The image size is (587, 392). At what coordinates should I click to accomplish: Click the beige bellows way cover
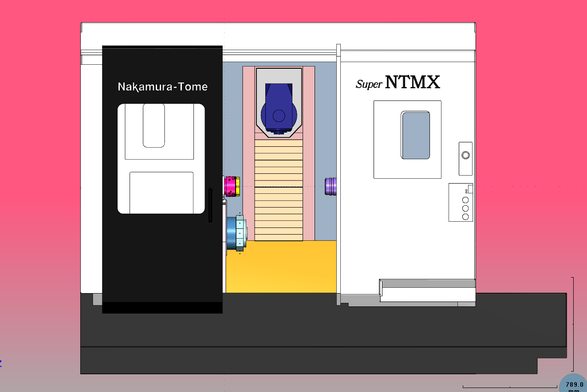pos(279,190)
